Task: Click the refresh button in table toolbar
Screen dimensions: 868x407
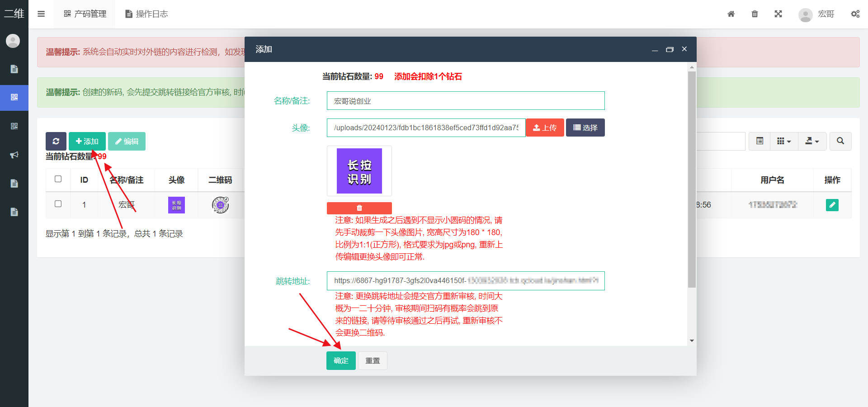Action: pos(56,141)
